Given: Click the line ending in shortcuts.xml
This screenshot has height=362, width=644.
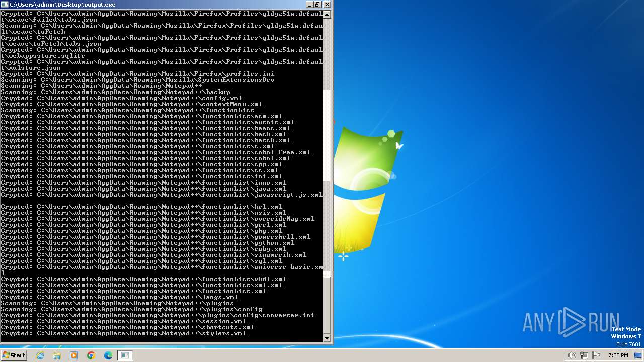Looking at the screenshot, I should tap(127, 327).
